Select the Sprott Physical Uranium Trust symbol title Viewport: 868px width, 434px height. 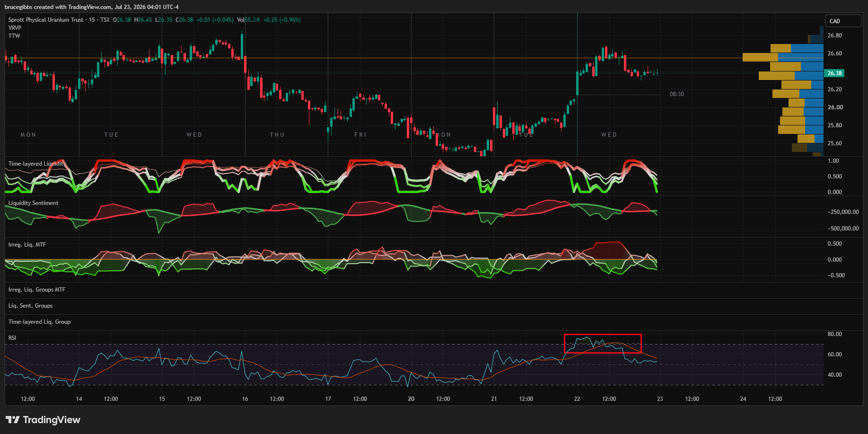click(46, 20)
